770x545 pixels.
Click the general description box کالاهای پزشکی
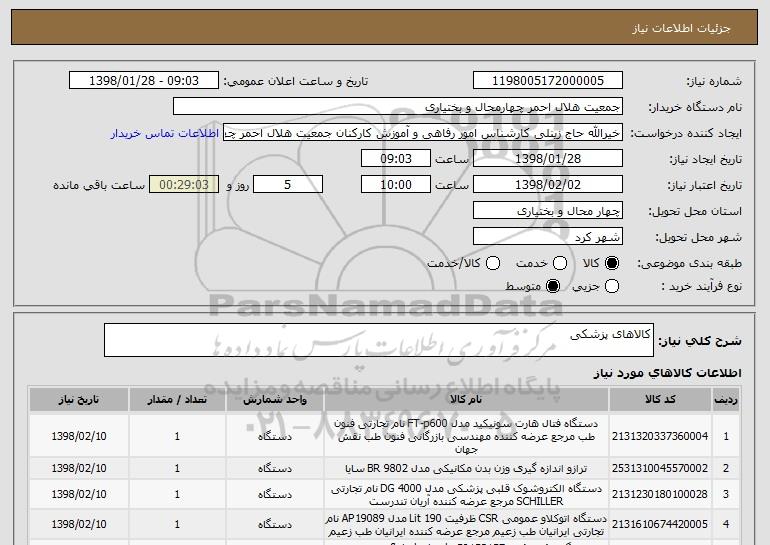point(379,340)
